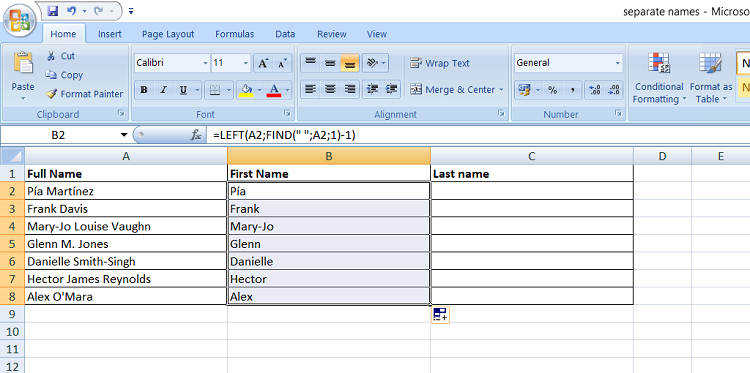This screenshot has height=373, width=750.
Task: Open Insert Function fx button
Action: [196, 135]
